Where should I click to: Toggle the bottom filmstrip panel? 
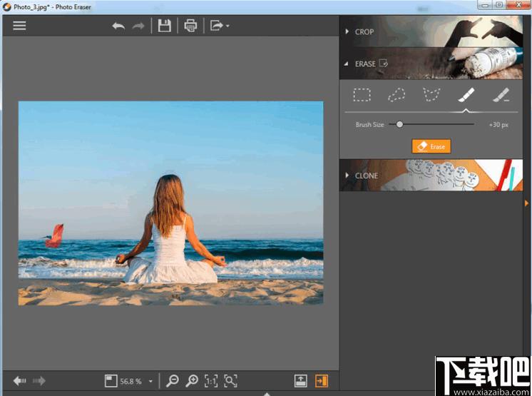tap(301, 381)
